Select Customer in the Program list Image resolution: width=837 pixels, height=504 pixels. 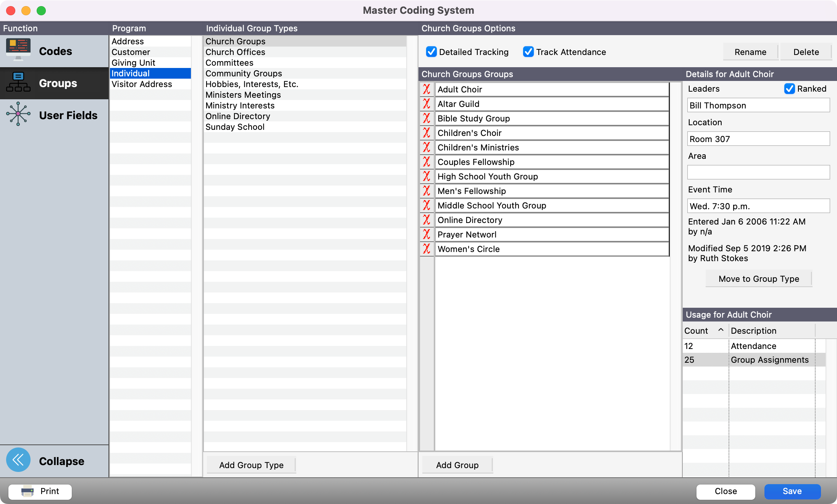tap(130, 52)
